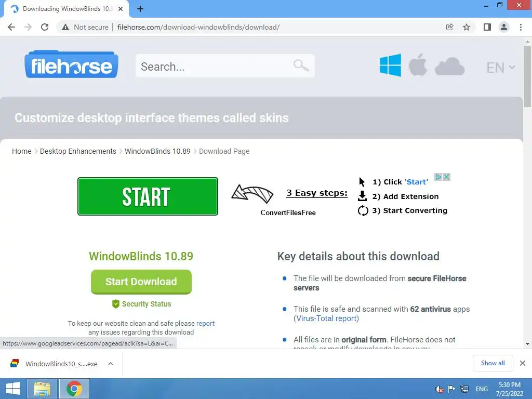Click the Start Download button
This screenshot has width=532, height=399.
141,282
